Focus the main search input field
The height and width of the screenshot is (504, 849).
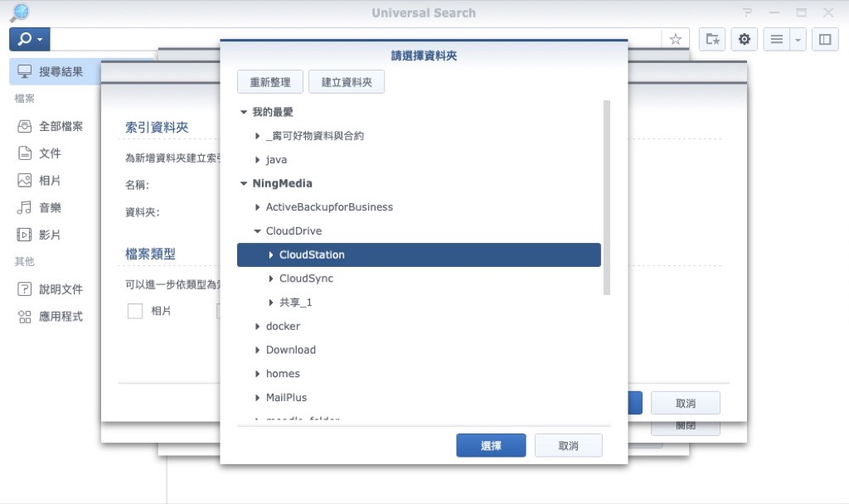pyautogui.click(x=356, y=39)
